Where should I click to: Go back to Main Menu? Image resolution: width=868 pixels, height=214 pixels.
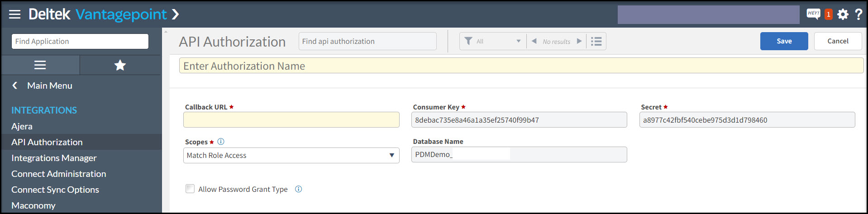pyautogui.click(x=42, y=86)
